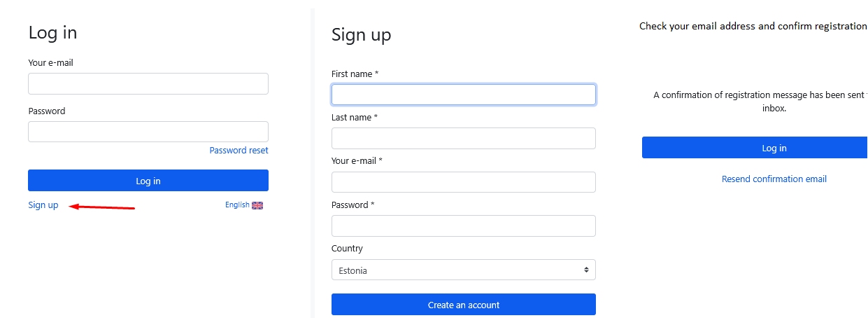Screen dimensions: 868x318
Task: Click the Country label text
Action: 347,249
